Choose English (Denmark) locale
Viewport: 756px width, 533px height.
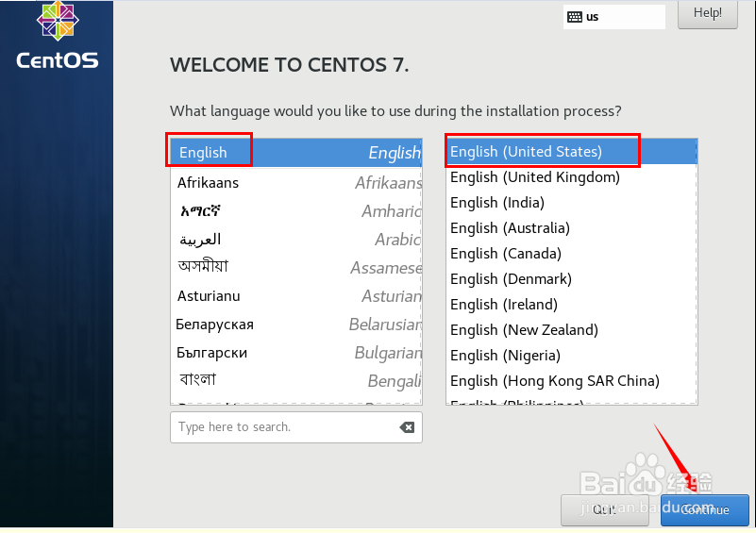571,279
